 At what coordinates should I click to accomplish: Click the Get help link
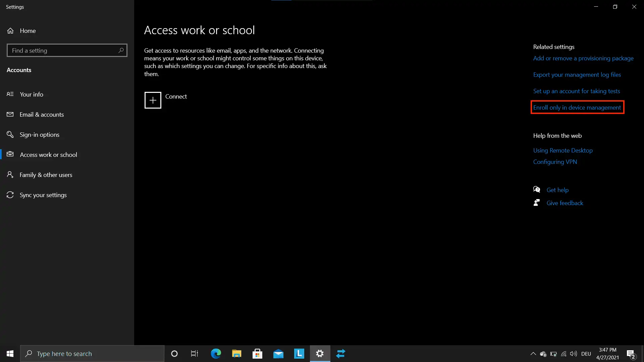click(x=557, y=190)
